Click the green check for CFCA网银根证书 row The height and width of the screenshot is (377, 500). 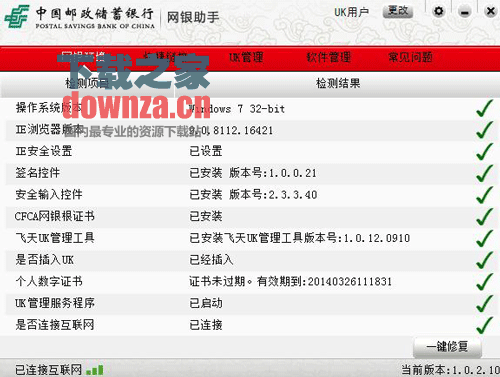click(485, 216)
